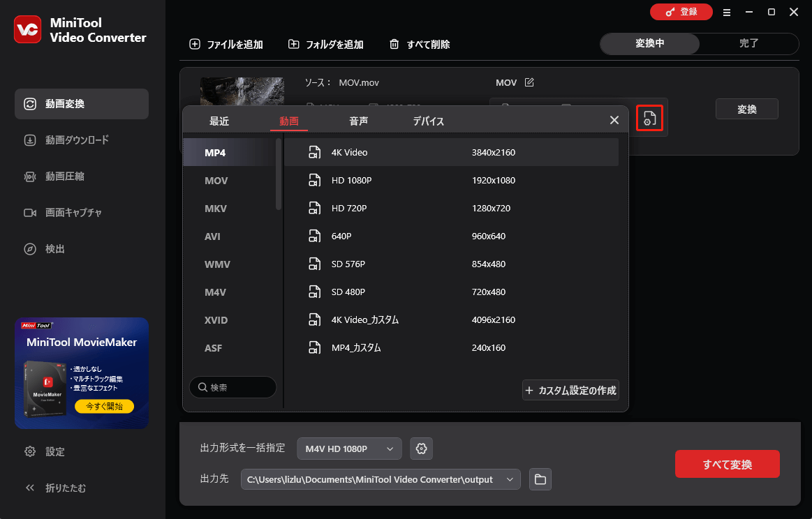The height and width of the screenshot is (519, 812).
Task: Choose the 854x480 resolution text
Action: [488, 264]
